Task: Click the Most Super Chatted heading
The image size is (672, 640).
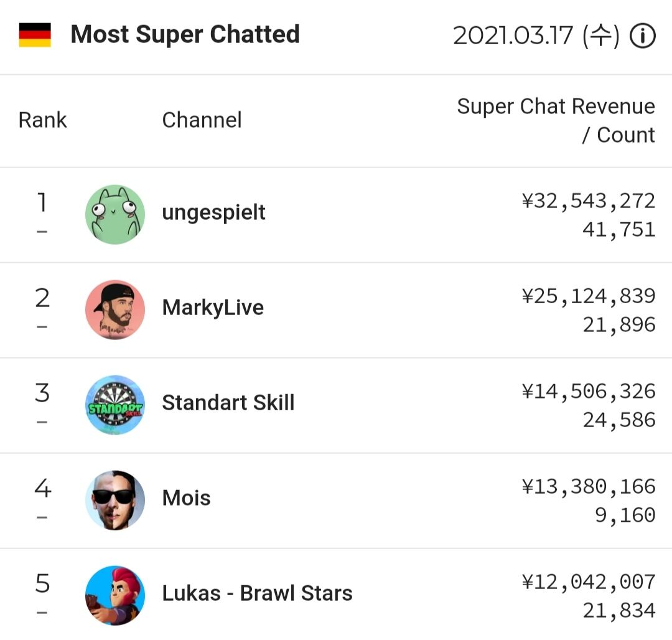Action: (x=185, y=34)
